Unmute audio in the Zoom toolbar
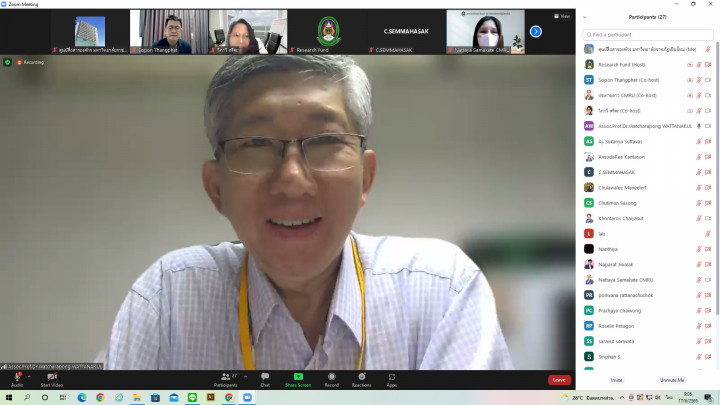The image size is (720, 405). coord(17,379)
